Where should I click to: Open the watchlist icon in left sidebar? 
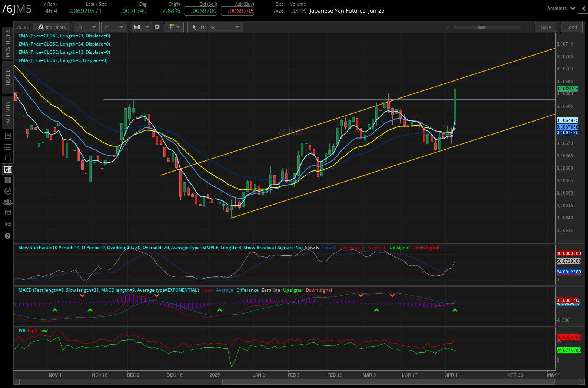point(8,147)
